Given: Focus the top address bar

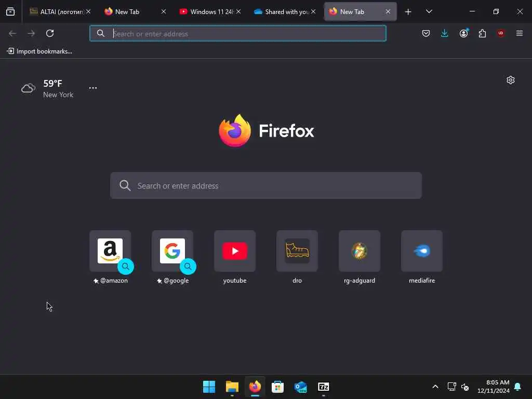Looking at the screenshot, I should point(238,33).
